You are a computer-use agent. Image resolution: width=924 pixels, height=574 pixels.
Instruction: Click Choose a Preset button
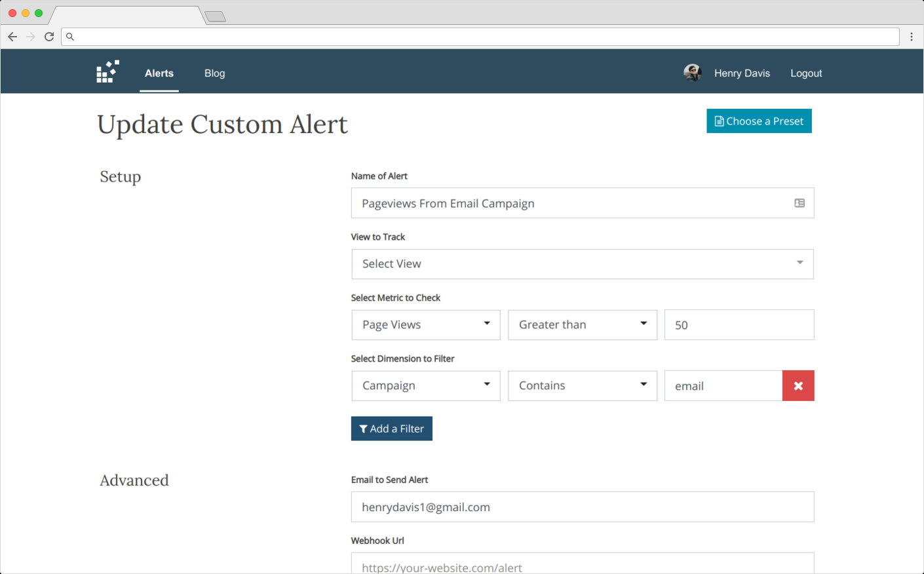(759, 121)
